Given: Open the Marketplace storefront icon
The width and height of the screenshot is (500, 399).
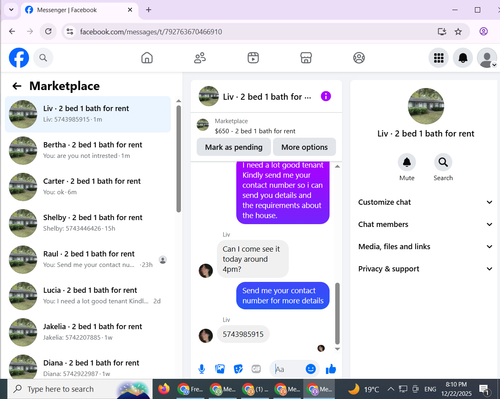Looking at the screenshot, I should point(306,58).
